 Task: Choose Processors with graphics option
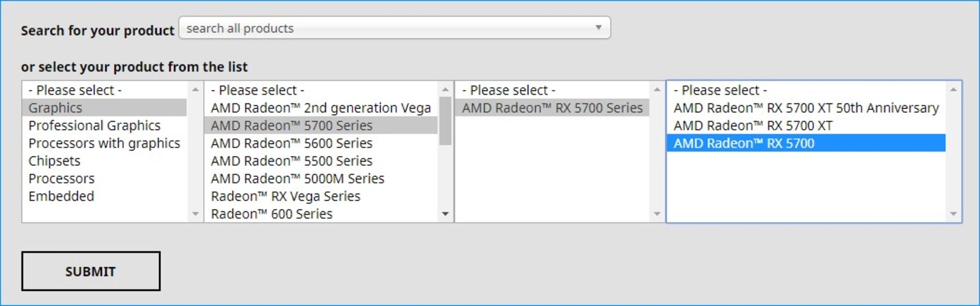[104, 143]
